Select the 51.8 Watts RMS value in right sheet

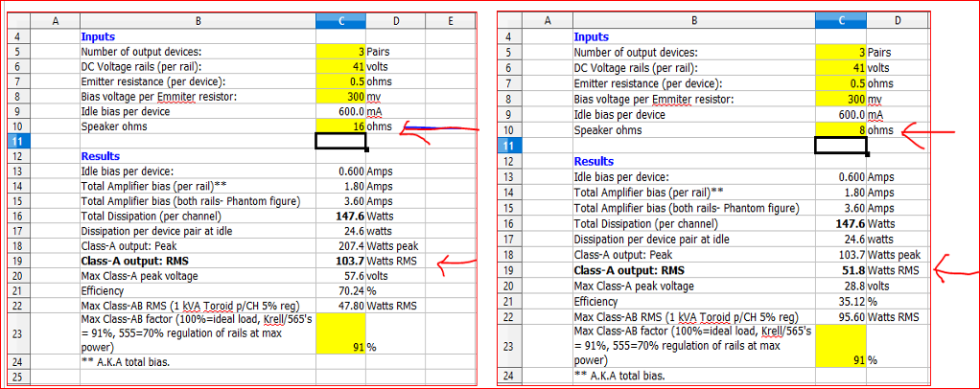click(840, 270)
